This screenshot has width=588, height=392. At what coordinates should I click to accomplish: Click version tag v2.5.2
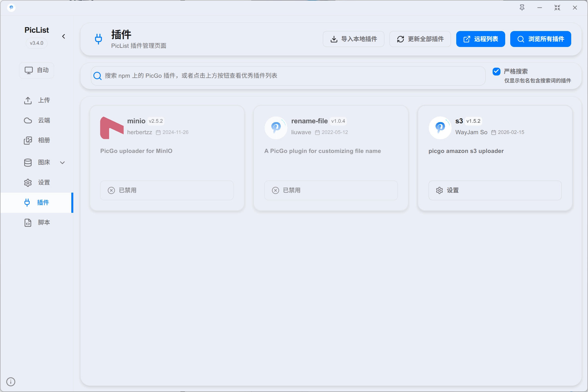point(156,121)
